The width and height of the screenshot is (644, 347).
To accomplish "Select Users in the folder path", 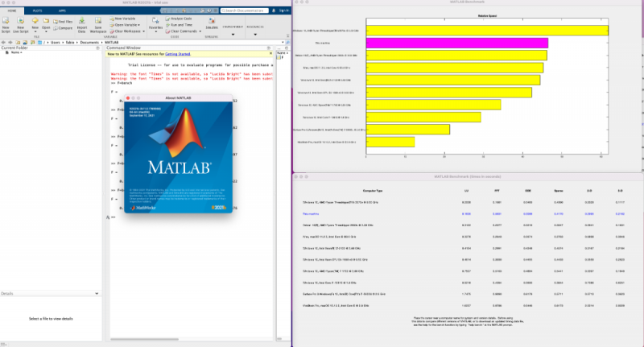I will coord(56,43).
